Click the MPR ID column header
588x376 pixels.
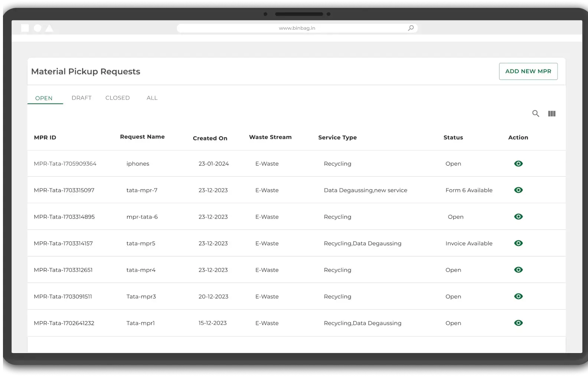pos(45,137)
